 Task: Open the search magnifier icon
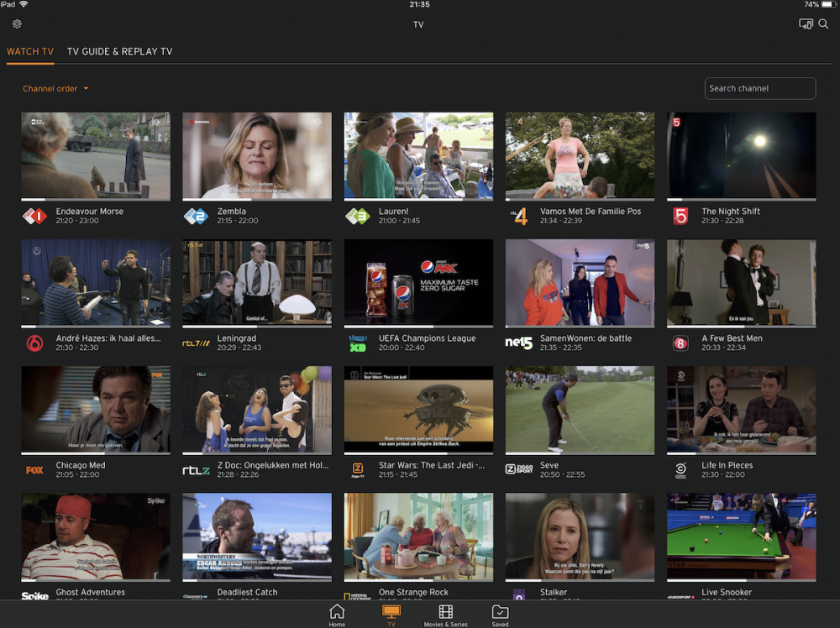tap(823, 24)
